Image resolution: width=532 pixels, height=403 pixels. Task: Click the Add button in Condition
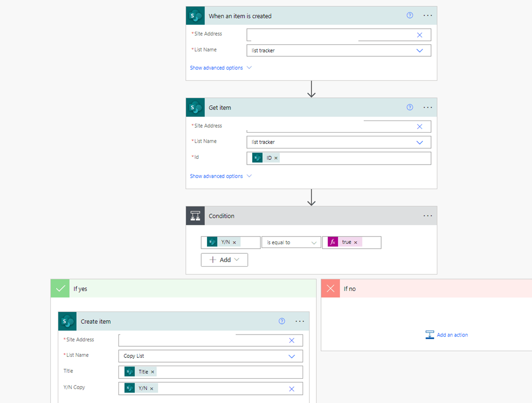pyautogui.click(x=224, y=260)
